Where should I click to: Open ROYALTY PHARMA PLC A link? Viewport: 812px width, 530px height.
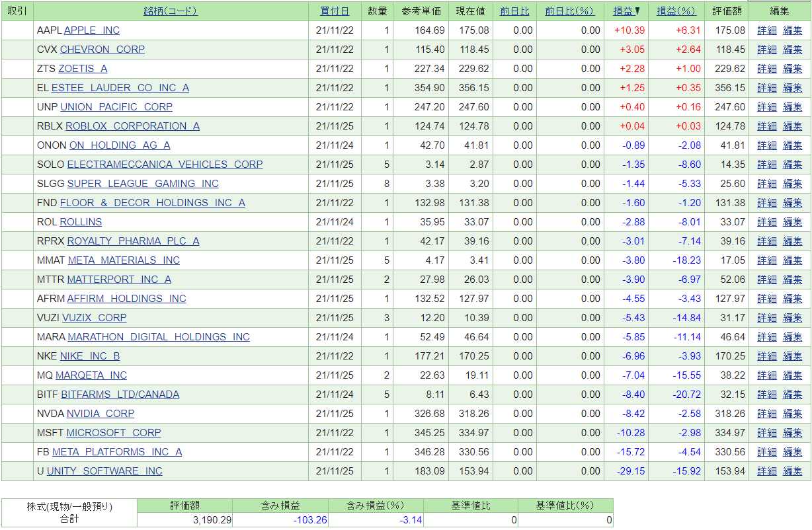134,241
